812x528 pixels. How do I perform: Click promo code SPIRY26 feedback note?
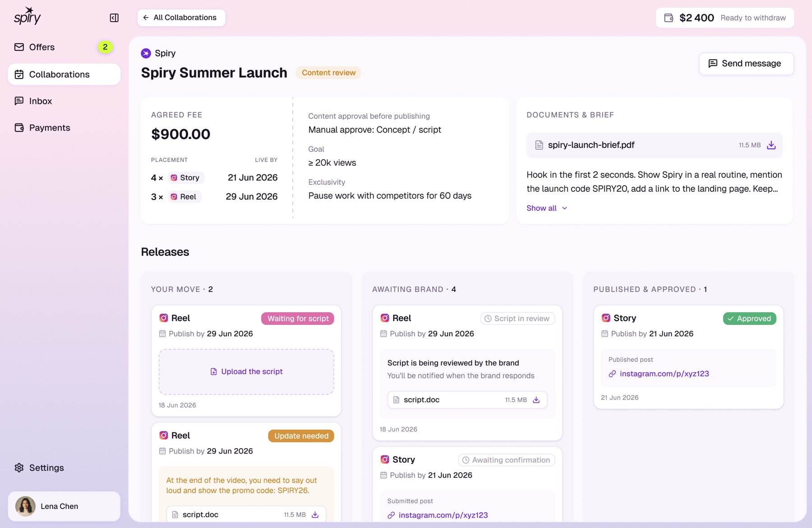(241, 486)
